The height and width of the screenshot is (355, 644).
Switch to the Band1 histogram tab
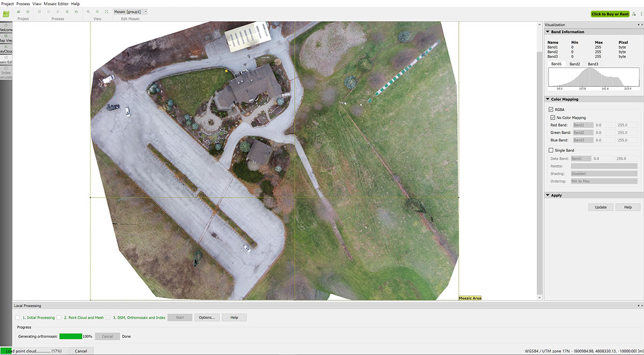557,64
